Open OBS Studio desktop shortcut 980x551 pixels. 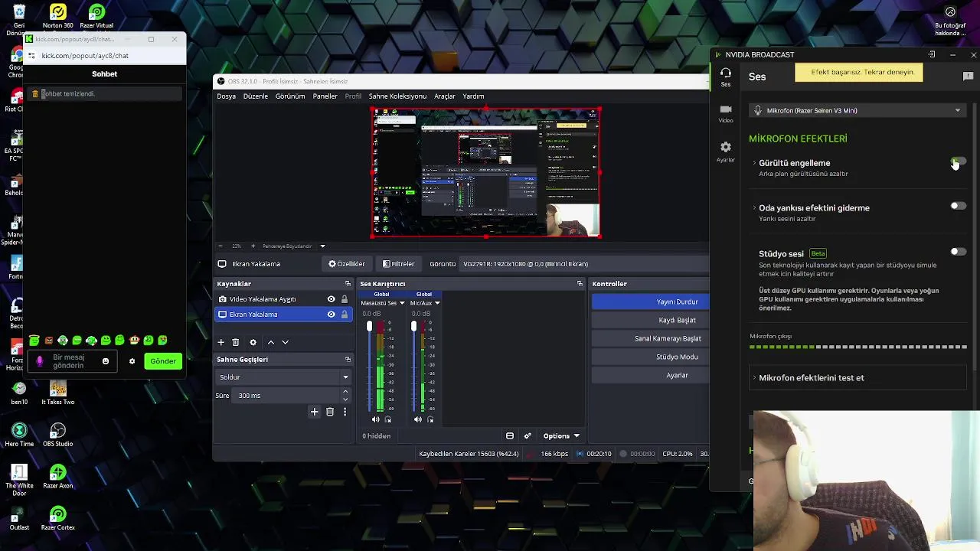pyautogui.click(x=57, y=434)
